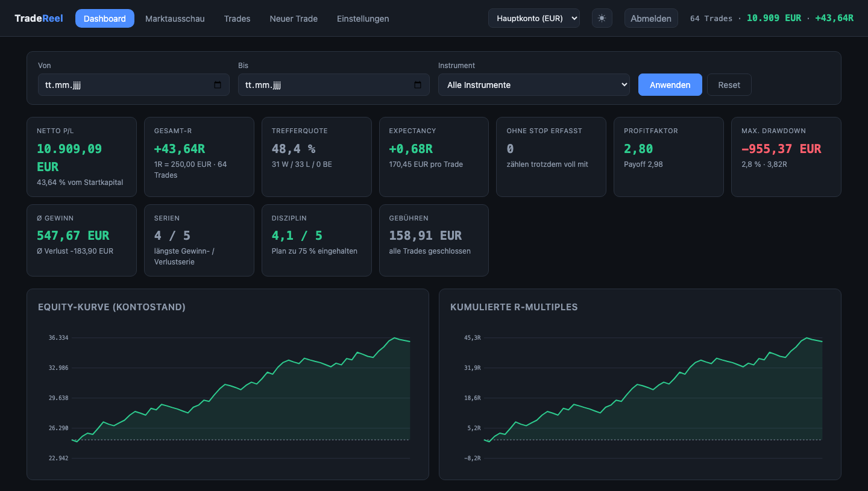The height and width of the screenshot is (491, 868).
Task: Click the 36.334 axis label on equity chart
Action: [x=58, y=337]
